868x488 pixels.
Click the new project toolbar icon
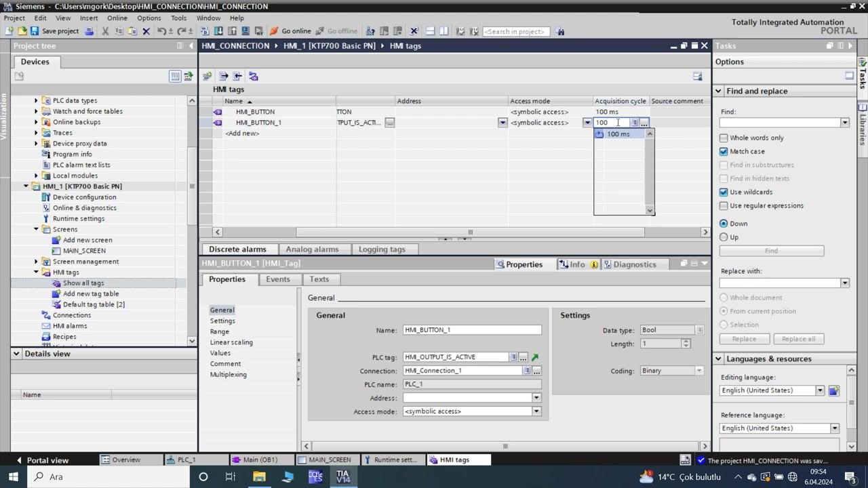pos(9,31)
